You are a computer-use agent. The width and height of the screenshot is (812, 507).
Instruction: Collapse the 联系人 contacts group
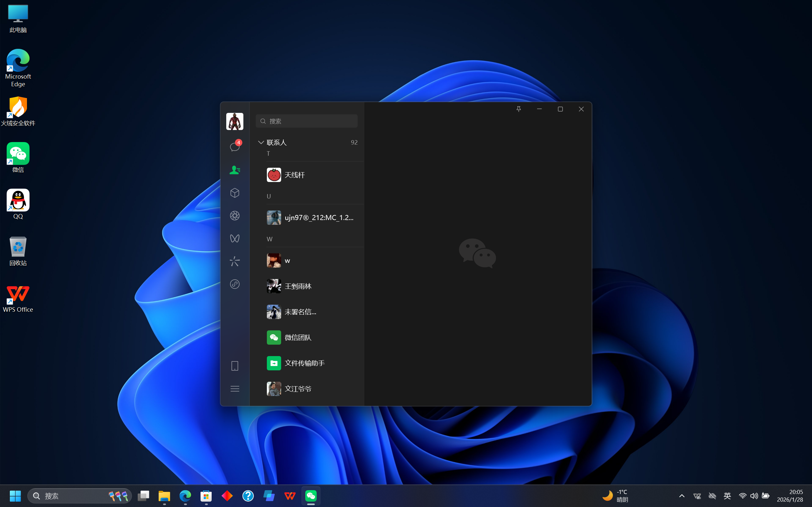pyautogui.click(x=261, y=142)
